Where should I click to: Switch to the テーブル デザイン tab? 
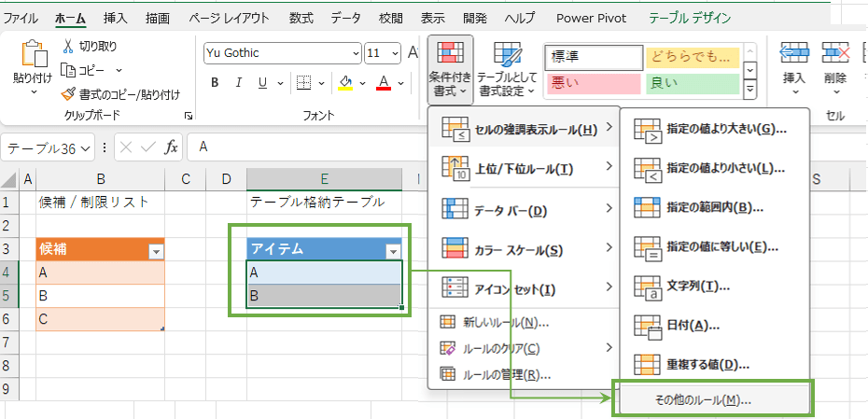pos(690,19)
